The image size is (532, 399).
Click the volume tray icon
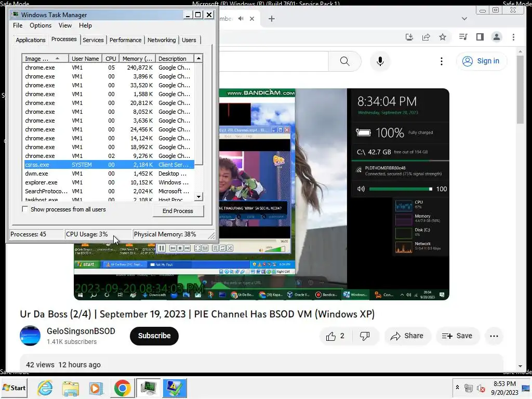pos(481,388)
